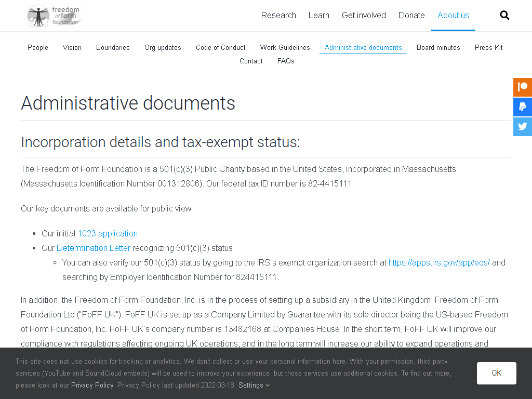This screenshot has width=532, height=399.
Task: Go to the Contact subpage
Action: [251, 61]
